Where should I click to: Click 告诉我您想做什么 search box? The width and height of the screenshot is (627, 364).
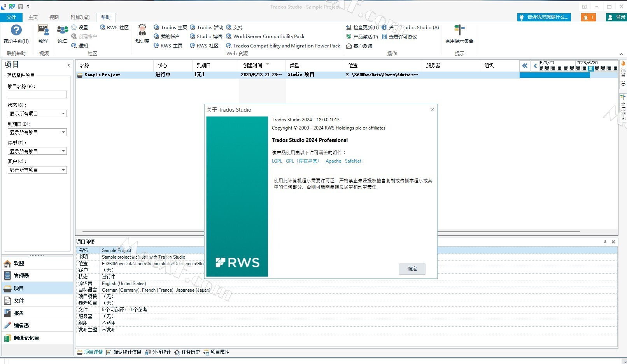[x=544, y=17]
